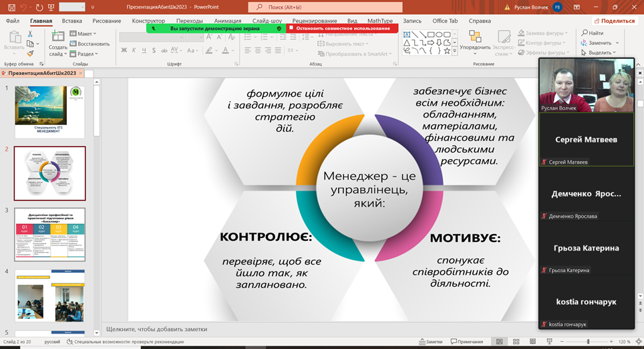Select the Format Painter brush icon
644x349 pixels.
pos(30,53)
